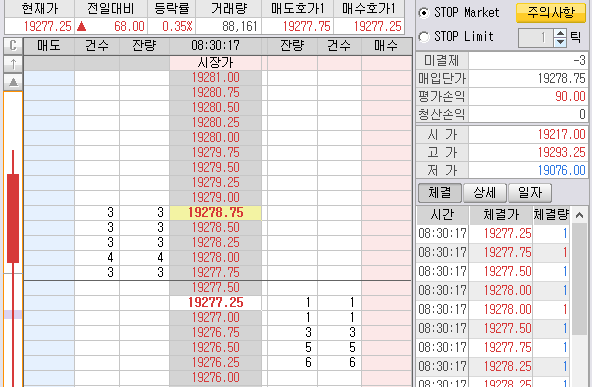The width and height of the screenshot is (592, 387).
Task: Click the current price cell 19277.25 in ladder
Action: (215, 302)
